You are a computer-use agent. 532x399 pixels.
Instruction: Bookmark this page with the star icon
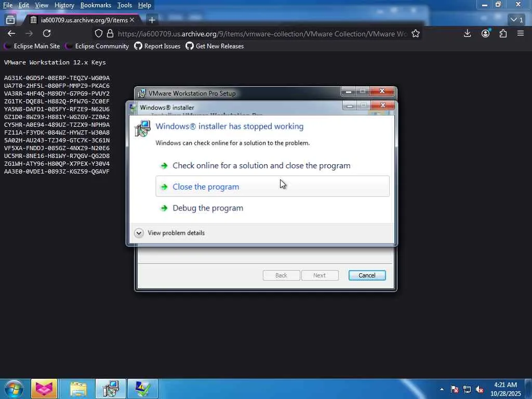click(x=416, y=34)
